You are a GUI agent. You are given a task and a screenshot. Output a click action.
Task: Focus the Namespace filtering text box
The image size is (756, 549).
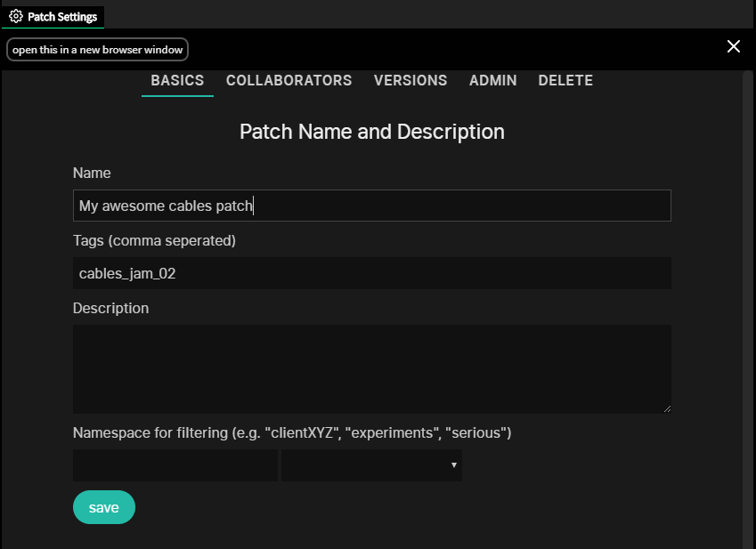(175, 465)
